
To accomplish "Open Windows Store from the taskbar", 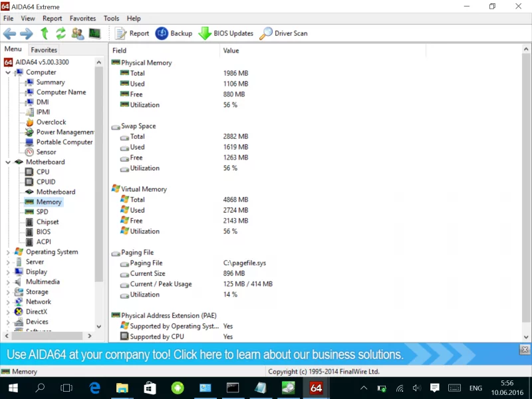I will tap(150, 388).
